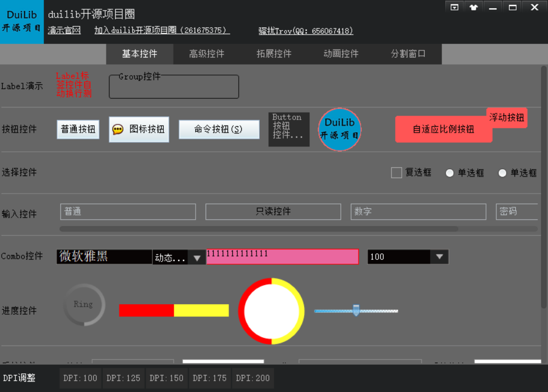Click the 进度控件 row label
This screenshot has height=392, width=548.
19,310
